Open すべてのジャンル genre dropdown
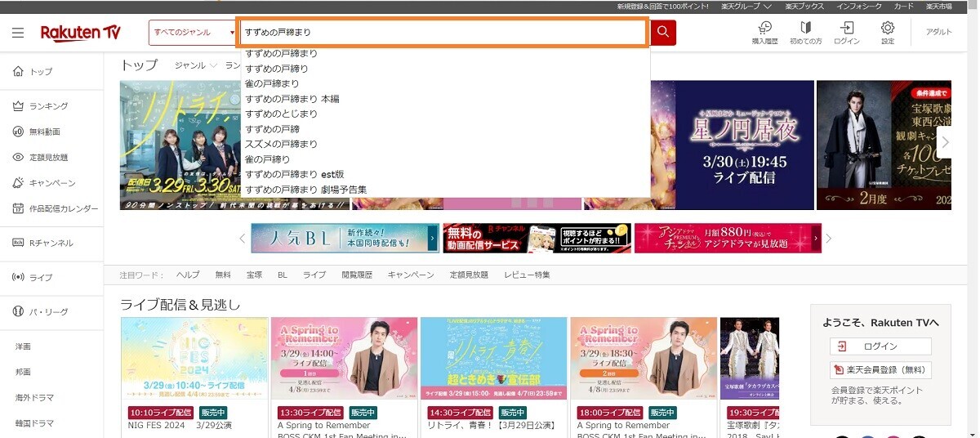This screenshot has width=980, height=438. 193,33
